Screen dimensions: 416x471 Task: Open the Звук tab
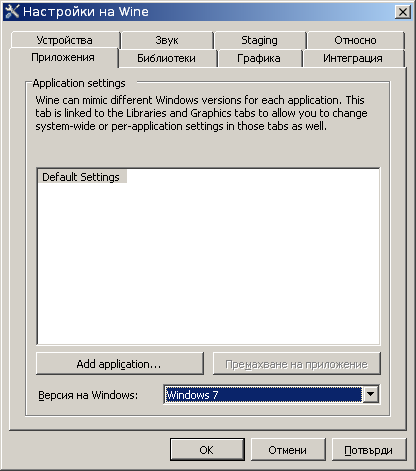pyautogui.click(x=167, y=40)
